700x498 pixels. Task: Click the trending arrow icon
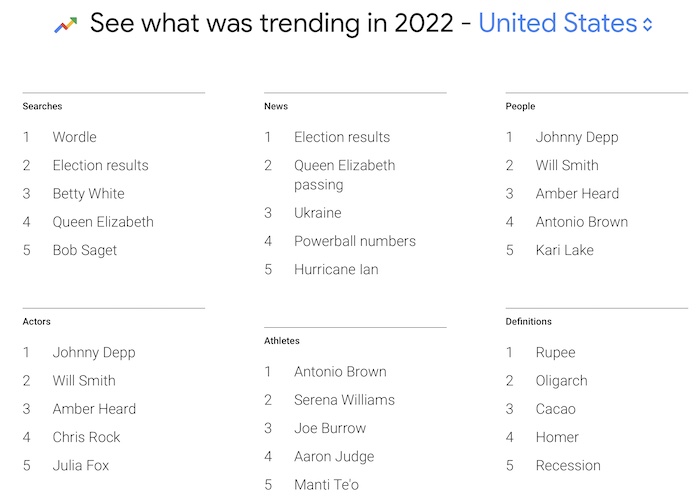pos(66,25)
